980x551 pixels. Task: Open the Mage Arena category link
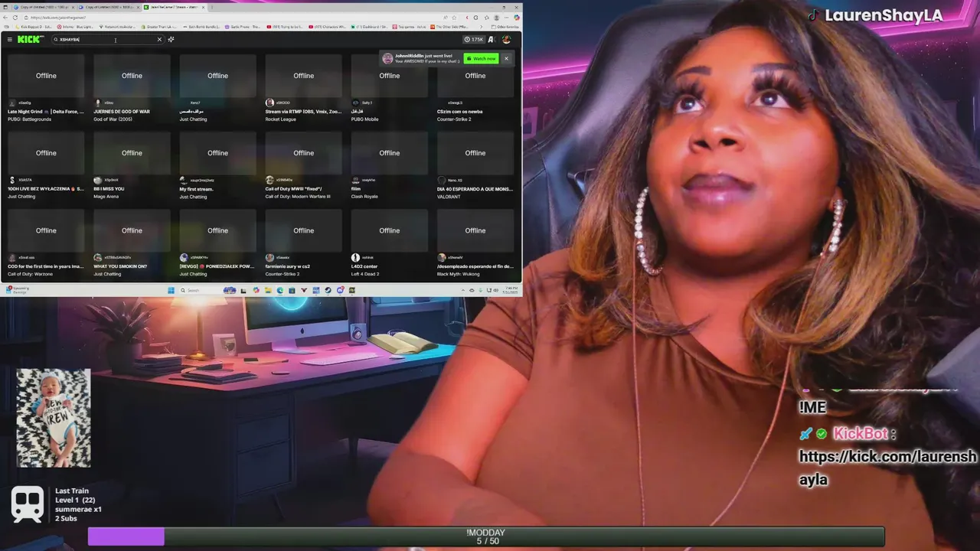[106, 197]
